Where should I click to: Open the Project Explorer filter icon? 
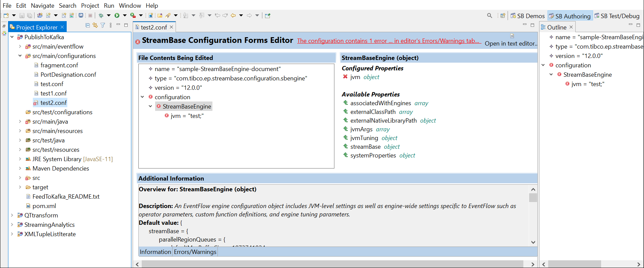103,25
